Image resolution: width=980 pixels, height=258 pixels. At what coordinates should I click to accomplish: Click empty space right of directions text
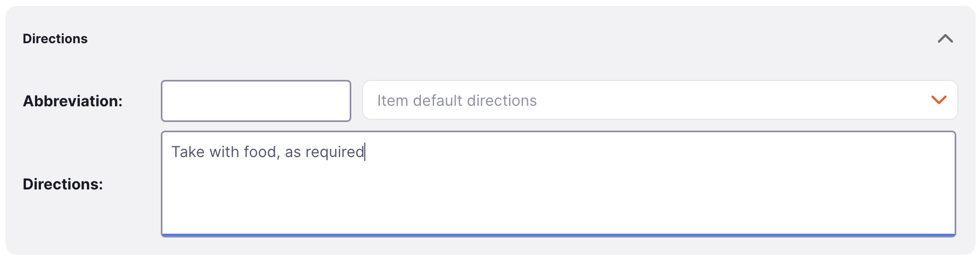648,152
